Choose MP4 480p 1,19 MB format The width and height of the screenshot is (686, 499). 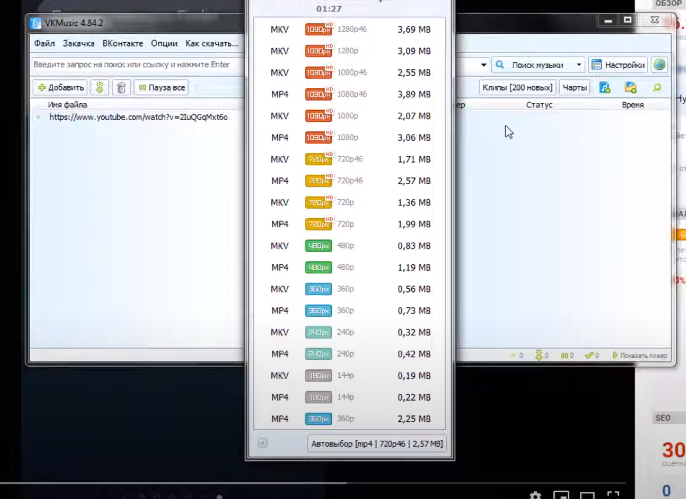pyautogui.click(x=350, y=267)
